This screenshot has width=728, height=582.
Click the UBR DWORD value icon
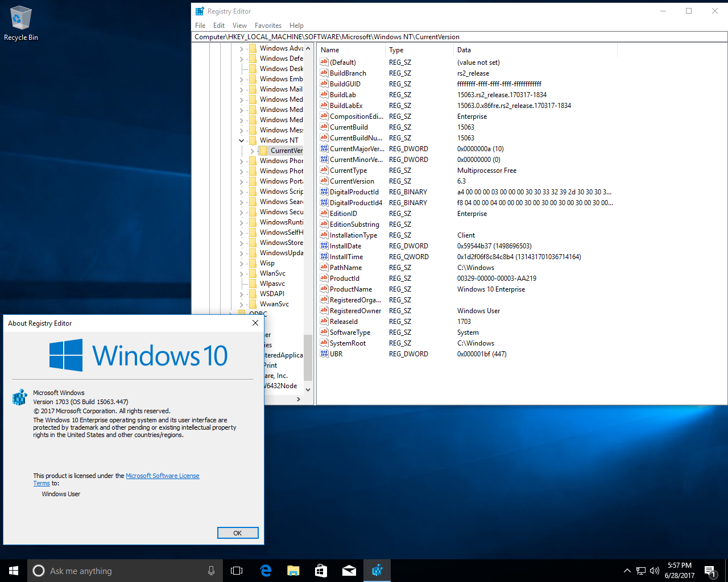pyautogui.click(x=324, y=354)
